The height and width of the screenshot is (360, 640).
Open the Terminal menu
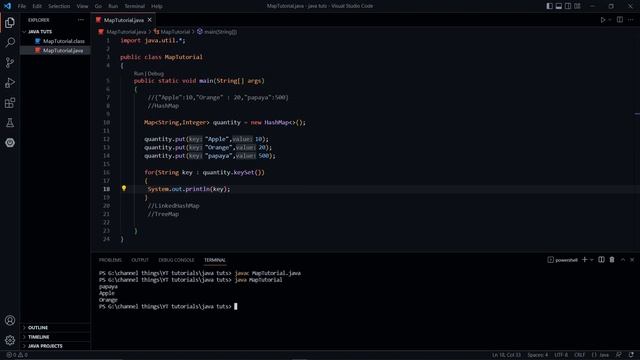pyautogui.click(x=135, y=6)
